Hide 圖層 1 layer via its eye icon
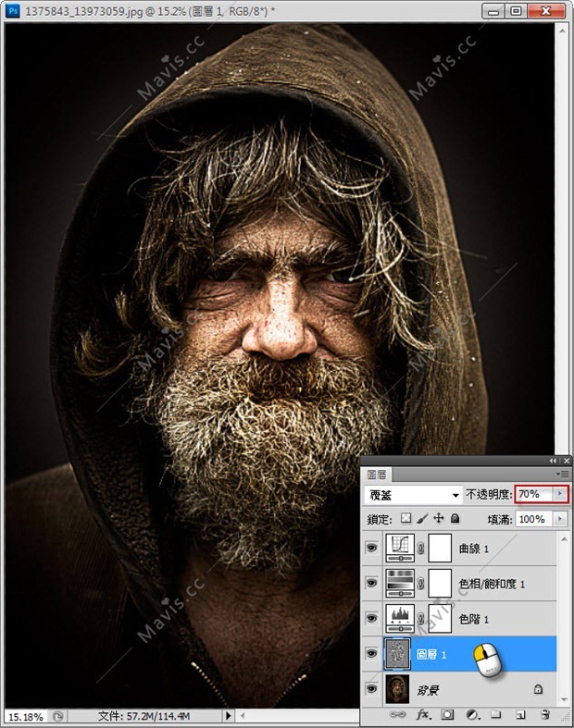This screenshot has width=574, height=728. point(371,654)
